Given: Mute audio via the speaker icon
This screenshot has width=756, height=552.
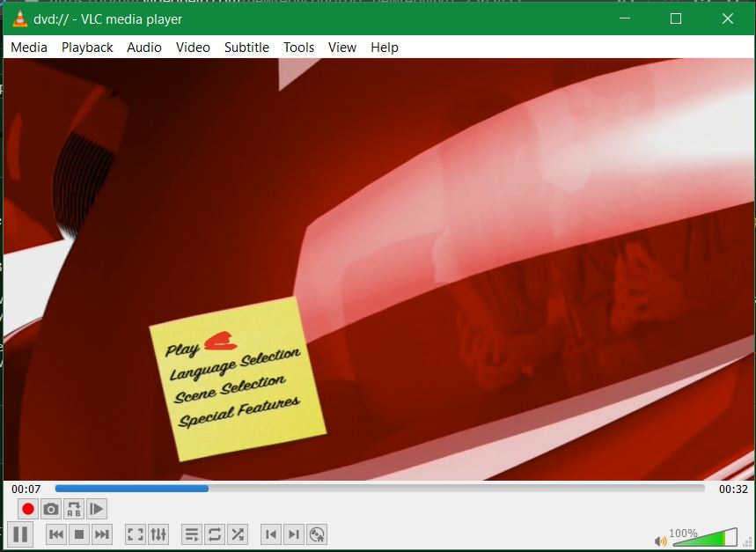Looking at the screenshot, I should tap(661, 541).
